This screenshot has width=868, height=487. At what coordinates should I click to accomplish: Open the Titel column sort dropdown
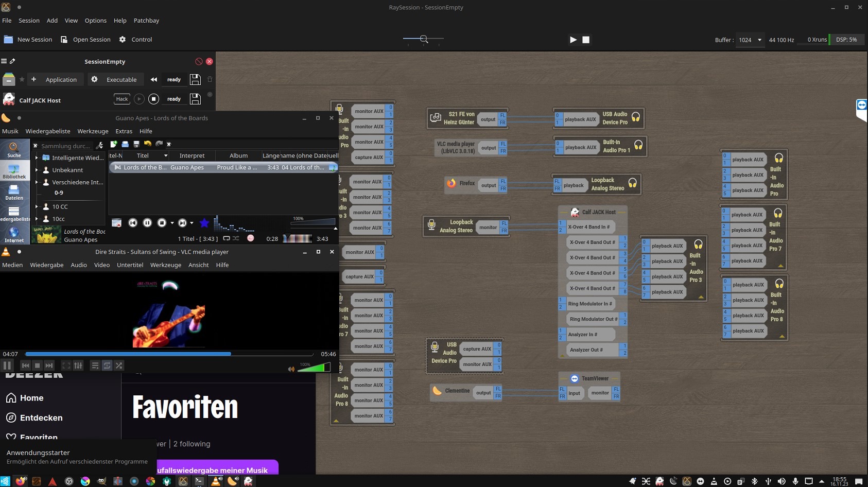point(166,155)
